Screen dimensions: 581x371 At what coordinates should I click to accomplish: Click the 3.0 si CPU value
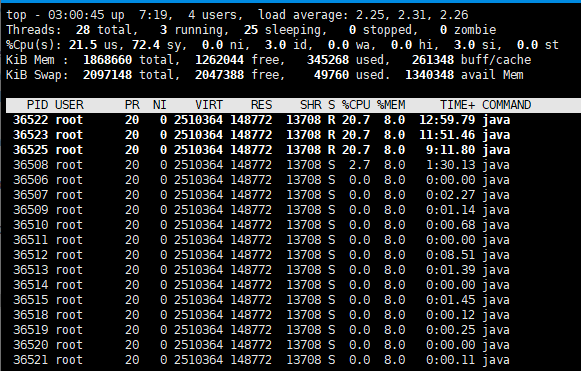coord(464,45)
